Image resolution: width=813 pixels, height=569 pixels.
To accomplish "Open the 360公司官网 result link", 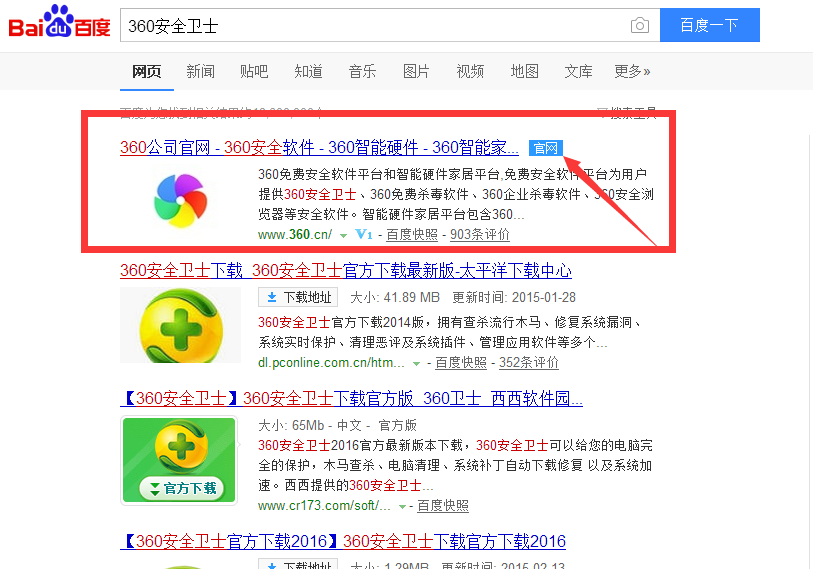I will point(319,148).
